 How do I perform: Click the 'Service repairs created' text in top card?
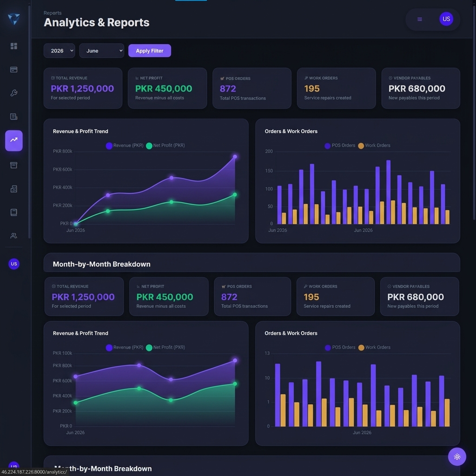point(328,98)
